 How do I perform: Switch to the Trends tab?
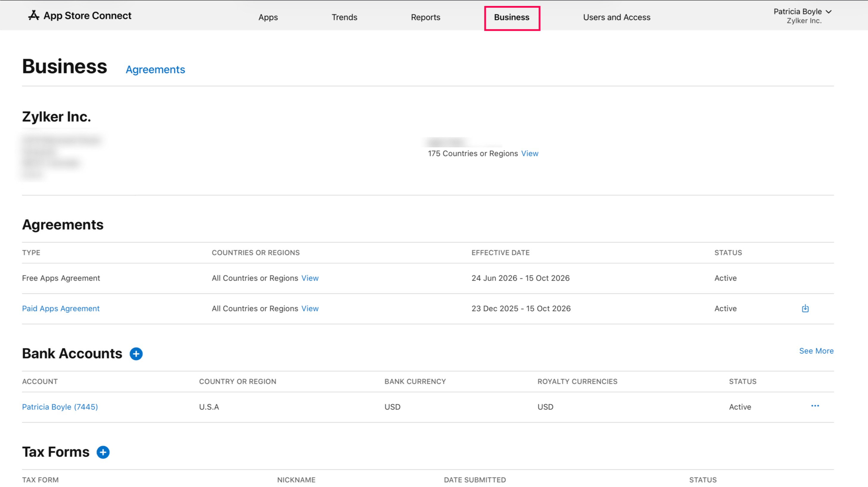(344, 17)
